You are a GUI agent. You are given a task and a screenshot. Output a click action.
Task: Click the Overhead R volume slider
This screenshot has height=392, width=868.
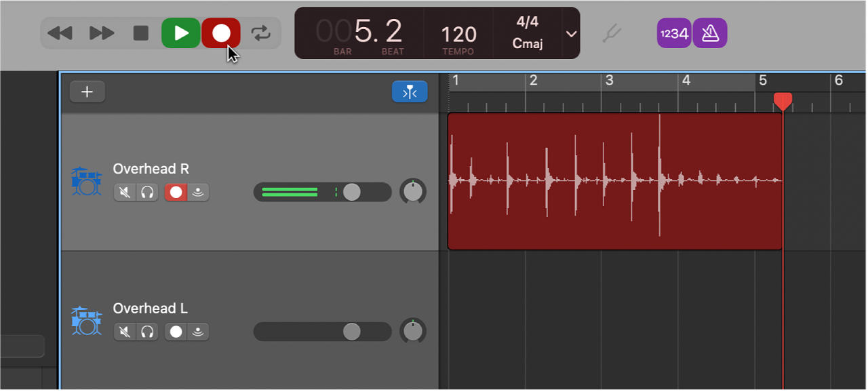pyautogui.click(x=351, y=192)
